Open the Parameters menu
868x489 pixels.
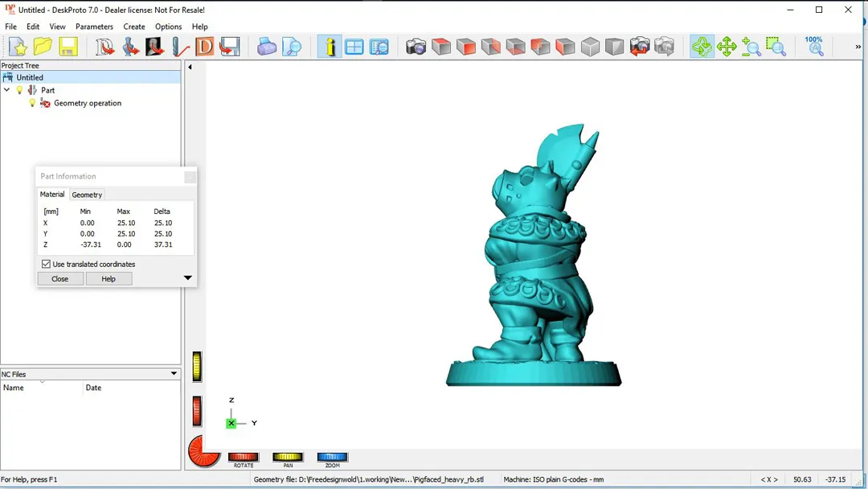click(x=94, y=27)
